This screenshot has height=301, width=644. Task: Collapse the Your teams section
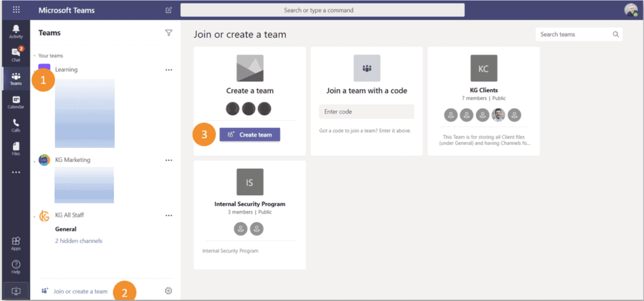[x=35, y=56]
